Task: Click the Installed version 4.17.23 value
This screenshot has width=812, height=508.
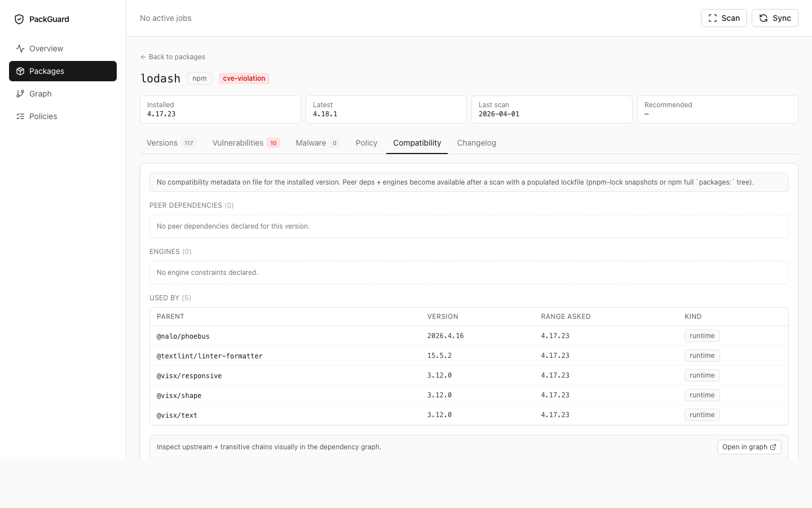Action: pyautogui.click(x=161, y=114)
